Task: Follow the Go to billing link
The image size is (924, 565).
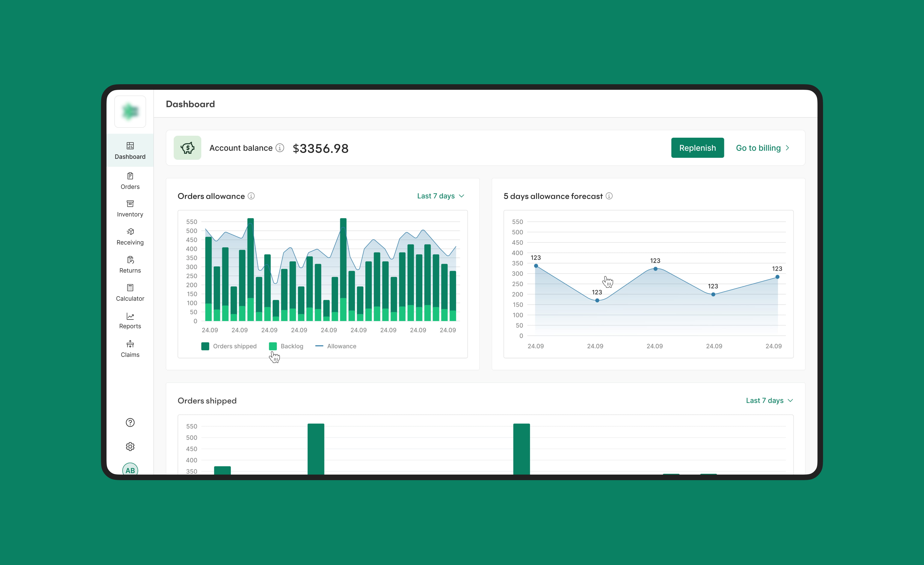Action: [x=763, y=148]
